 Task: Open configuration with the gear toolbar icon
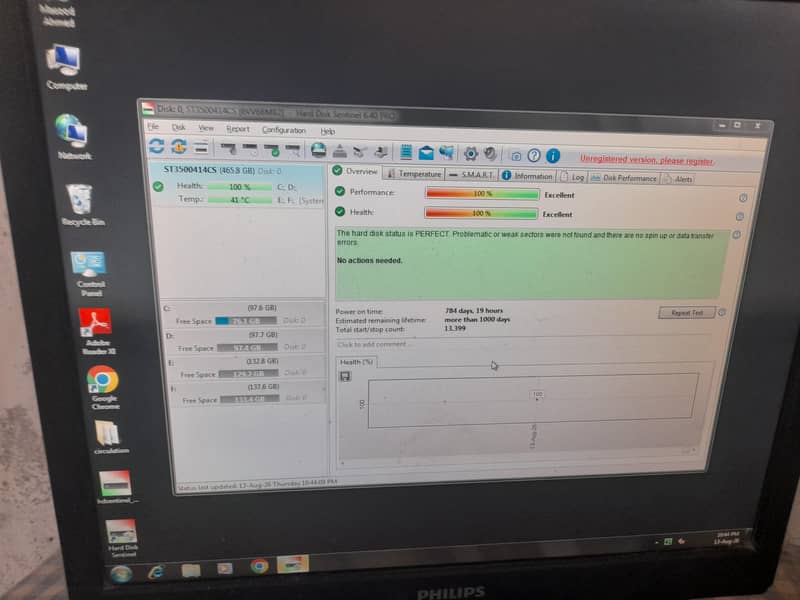(470, 154)
